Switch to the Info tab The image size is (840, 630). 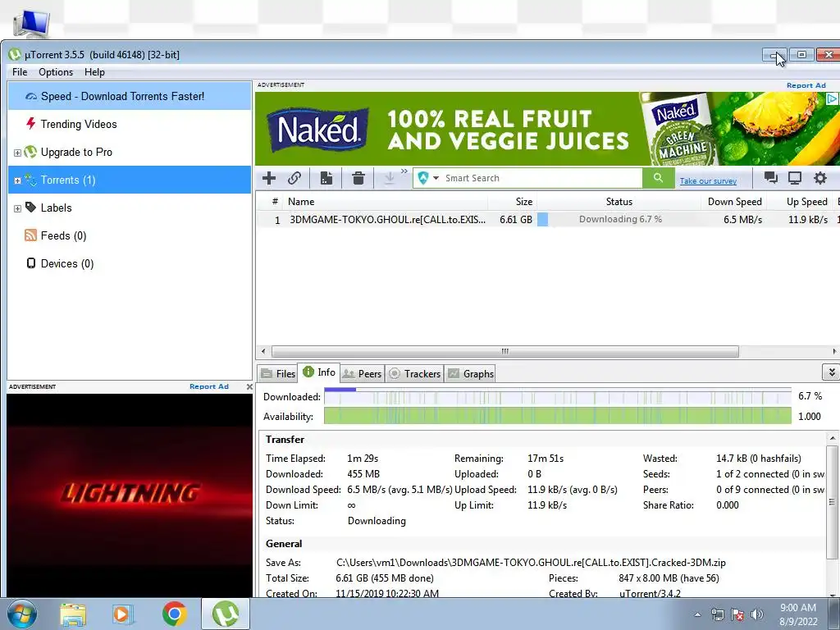click(319, 372)
